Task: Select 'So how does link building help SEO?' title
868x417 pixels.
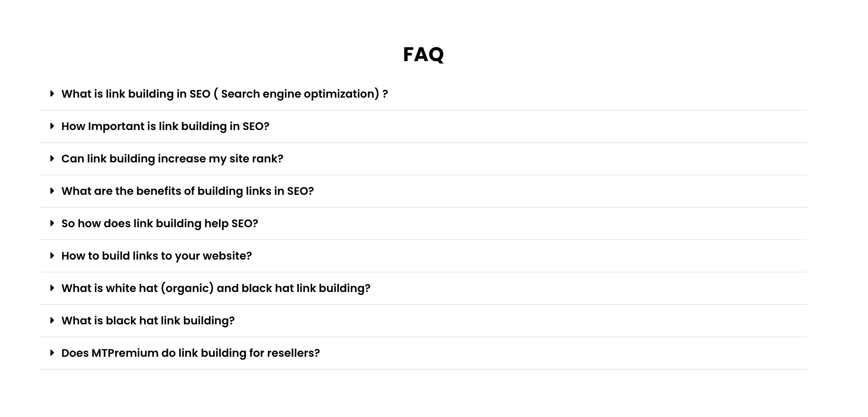Action: 160,224
